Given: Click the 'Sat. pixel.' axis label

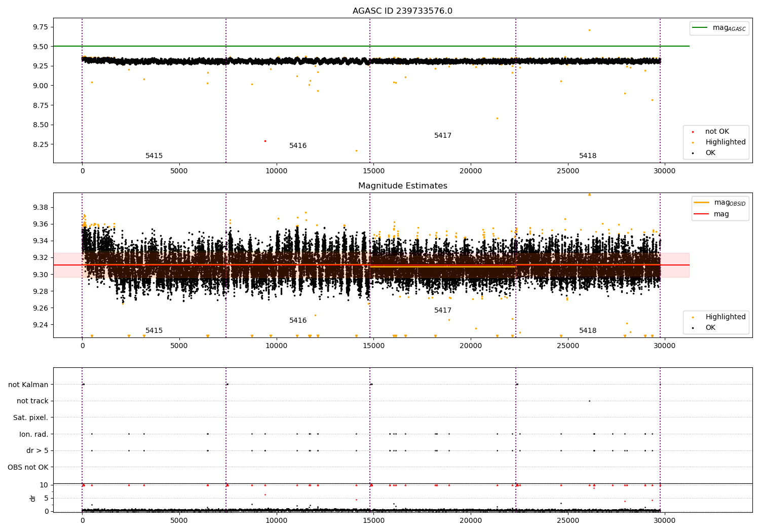Looking at the screenshot, I should 31,417.
